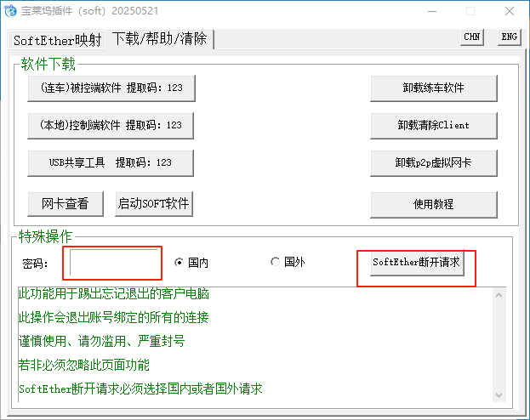Click 卸载练车软件 button
Viewport: 530px width, 420px height.
click(434, 88)
